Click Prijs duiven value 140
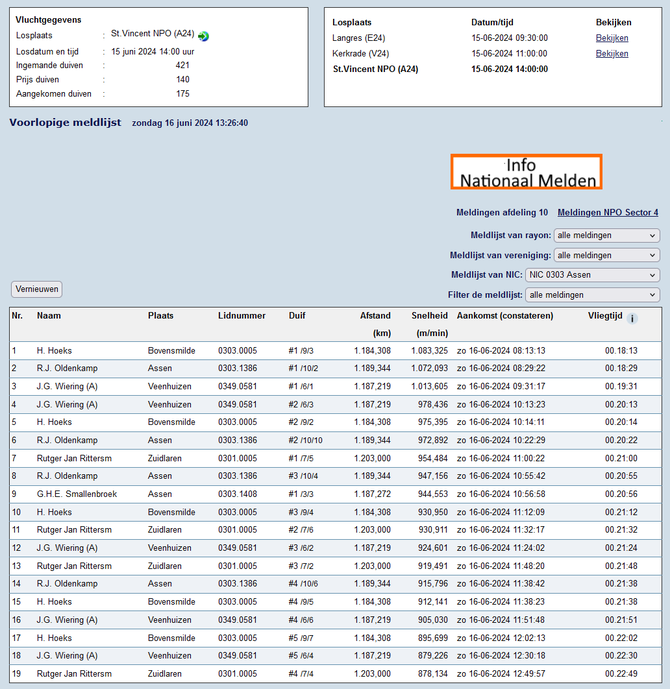 [182, 80]
